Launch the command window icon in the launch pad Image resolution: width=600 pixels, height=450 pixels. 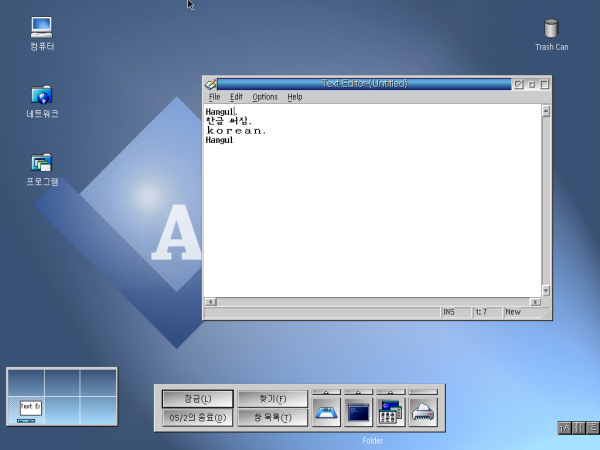(358, 412)
